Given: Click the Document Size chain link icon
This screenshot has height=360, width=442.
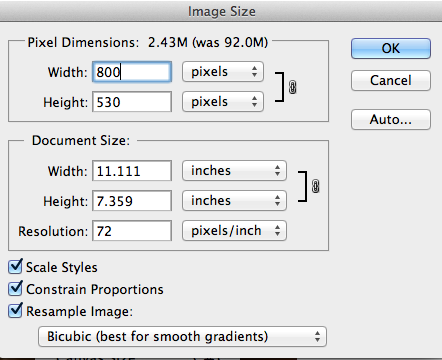Looking at the screenshot, I should (315, 186).
